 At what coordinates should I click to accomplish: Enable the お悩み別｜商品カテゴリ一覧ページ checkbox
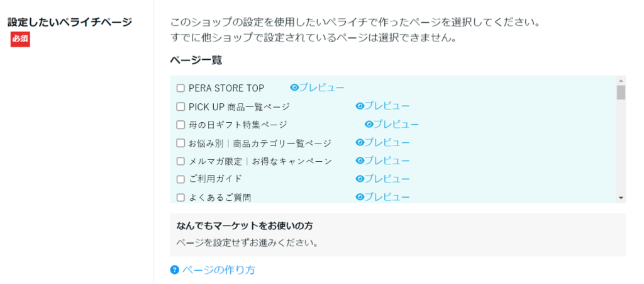pyautogui.click(x=180, y=143)
